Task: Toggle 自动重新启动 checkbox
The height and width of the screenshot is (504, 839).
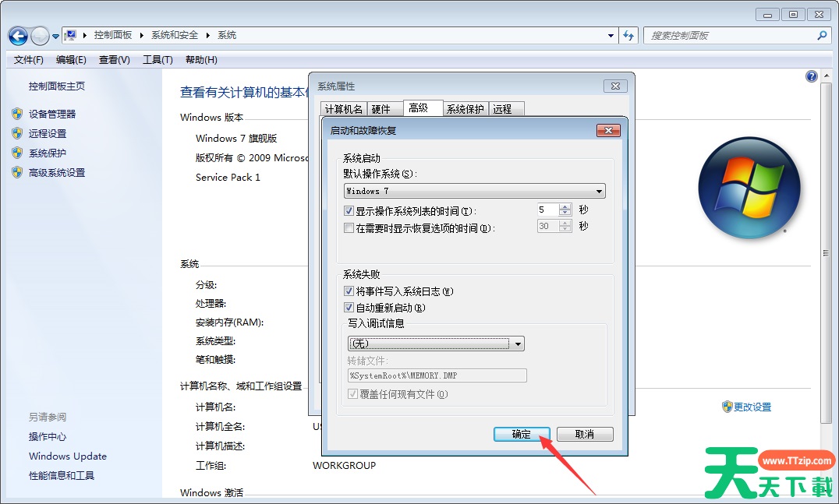Action: point(349,308)
